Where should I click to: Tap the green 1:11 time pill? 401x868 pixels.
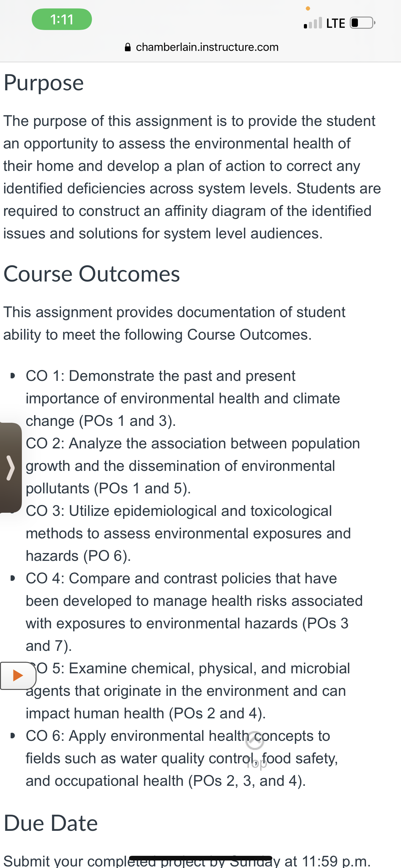pyautogui.click(x=62, y=19)
